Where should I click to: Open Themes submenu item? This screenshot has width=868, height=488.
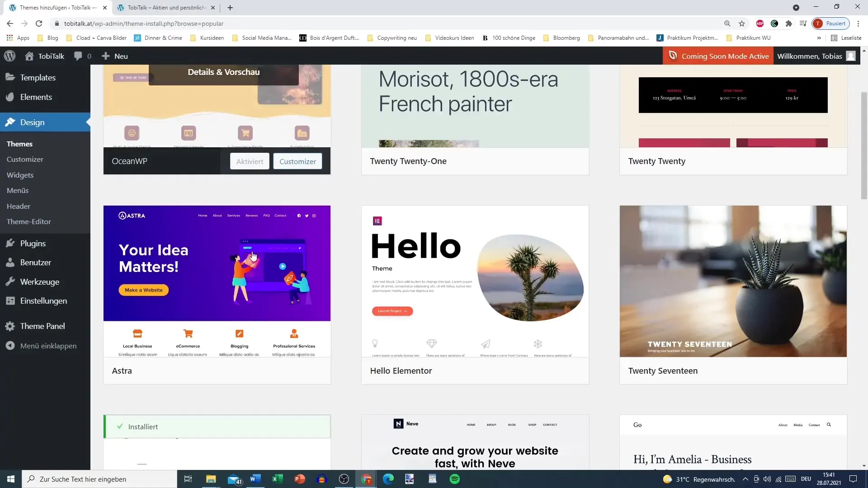coord(19,144)
